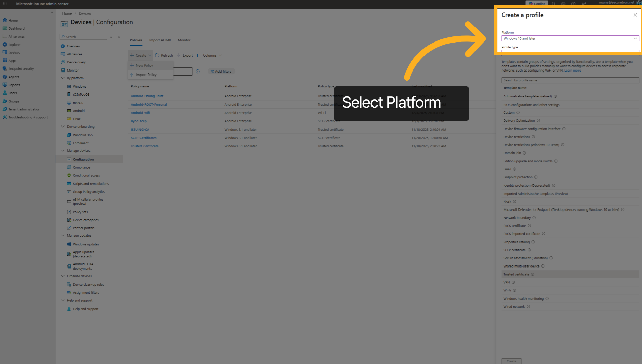Click the help question mark icon
642x364 pixels.
(573, 4)
